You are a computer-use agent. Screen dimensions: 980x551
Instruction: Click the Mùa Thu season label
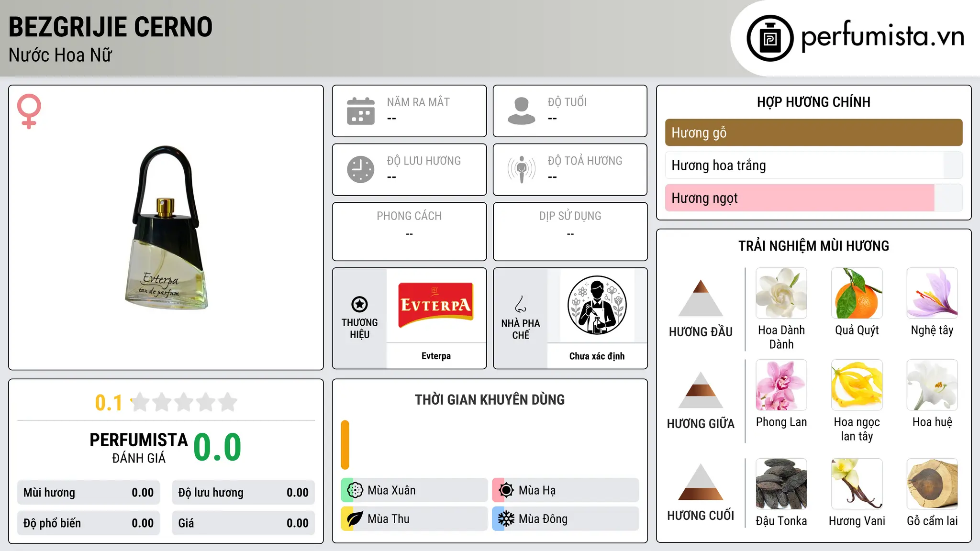(x=389, y=519)
